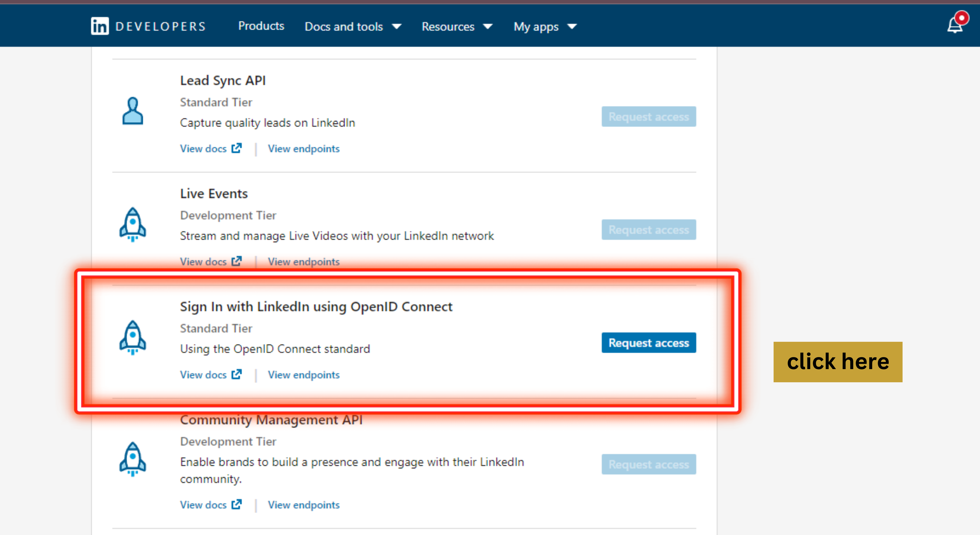This screenshot has width=980, height=535.
Task: Click the Live Events rocket icon
Action: (x=132, y=224)
